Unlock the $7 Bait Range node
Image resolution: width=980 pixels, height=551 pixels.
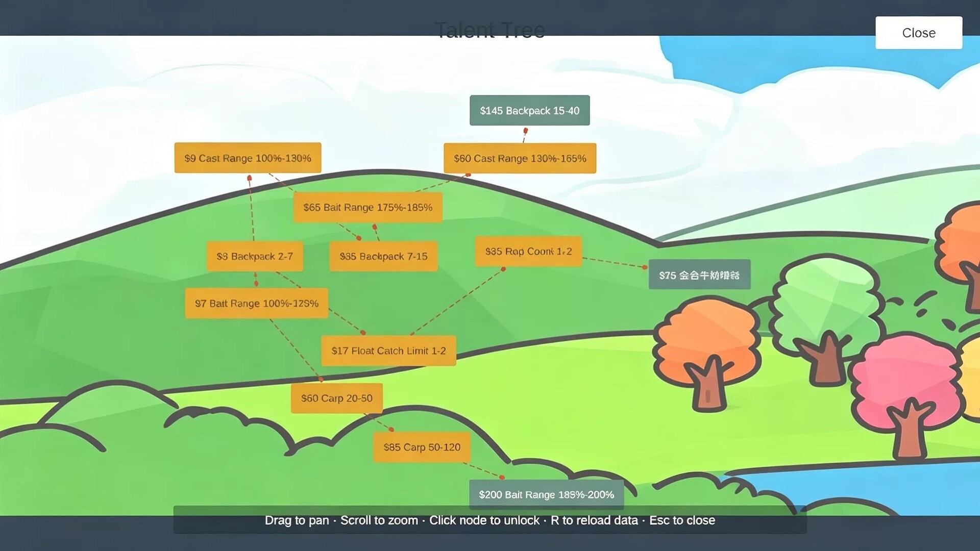(256, 303)
